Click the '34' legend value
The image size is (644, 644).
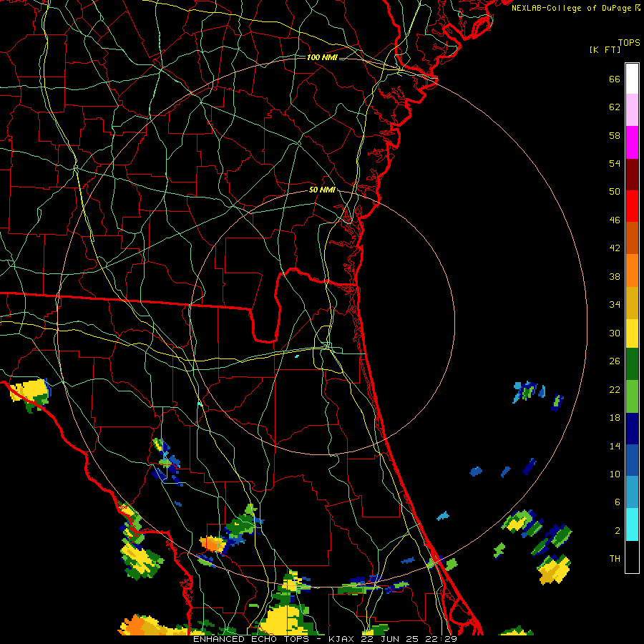click(x=615, y=305)
